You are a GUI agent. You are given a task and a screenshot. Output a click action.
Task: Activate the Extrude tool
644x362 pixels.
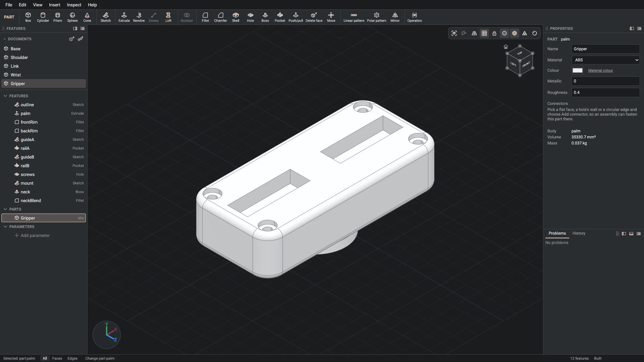pos(124,17)
